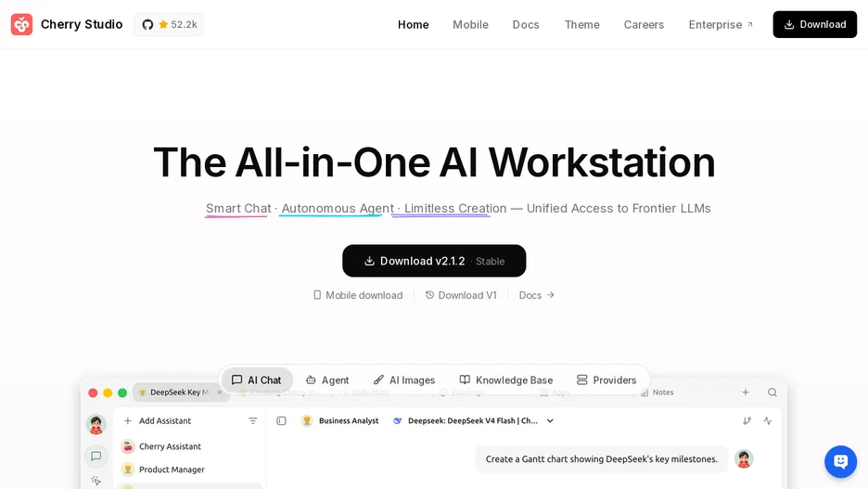Select the AI Chat tab

click(257, 380)
